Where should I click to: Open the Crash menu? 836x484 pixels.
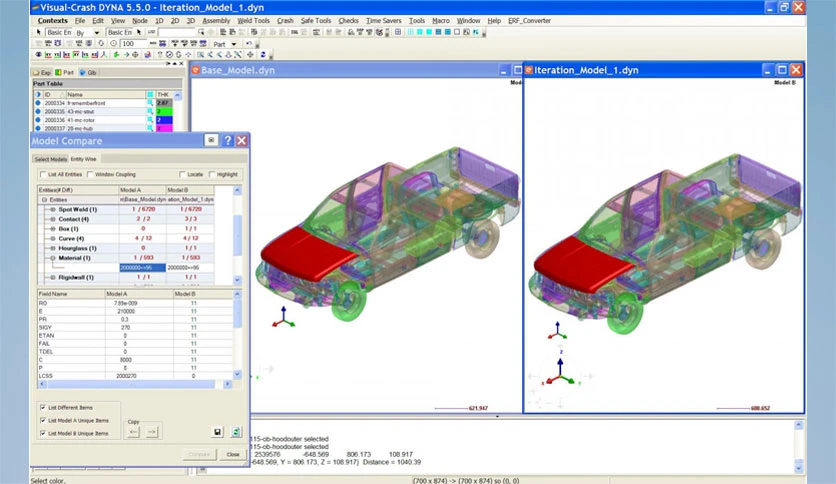coord(285,20)
